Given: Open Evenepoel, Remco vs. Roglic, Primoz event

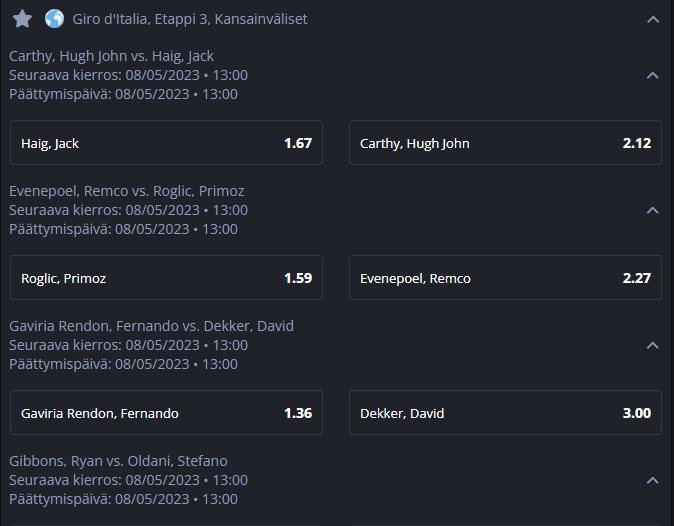Looking at the screenshot, I should [x=127, y=191].
